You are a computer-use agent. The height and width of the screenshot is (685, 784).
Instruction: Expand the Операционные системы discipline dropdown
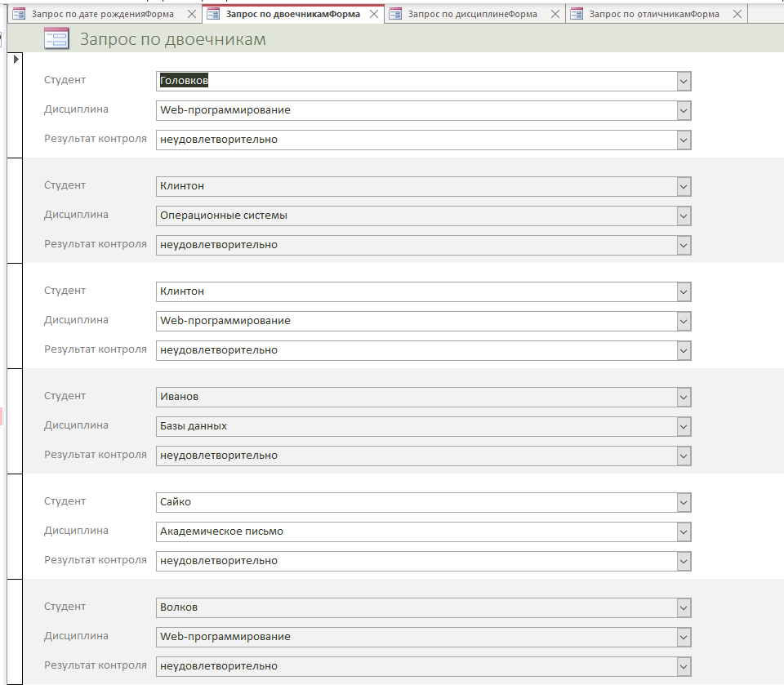click(684, 216)
